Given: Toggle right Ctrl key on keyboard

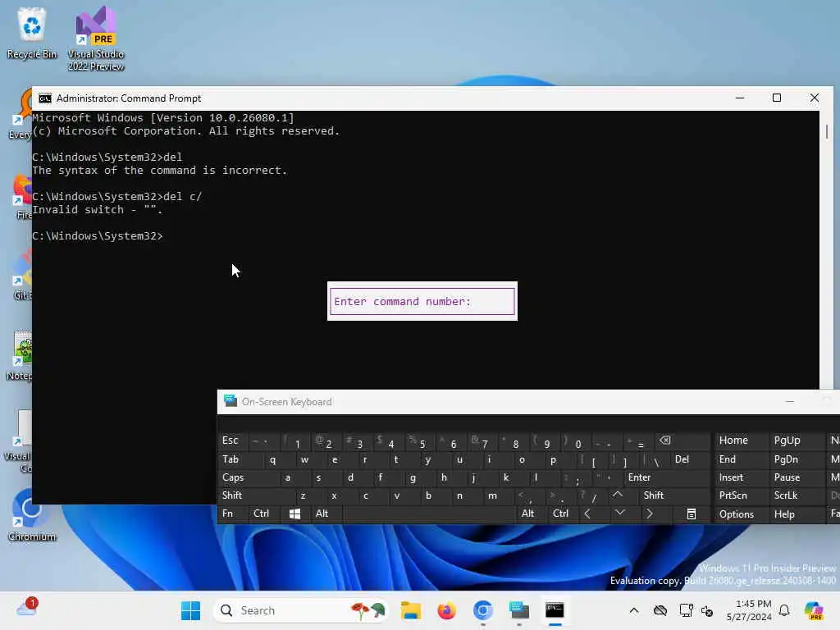Looking at the screenshot, I should pos(561,514).
